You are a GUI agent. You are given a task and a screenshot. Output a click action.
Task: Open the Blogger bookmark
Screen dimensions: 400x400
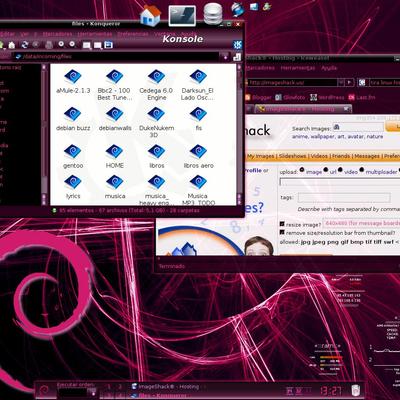tap(258, 97)
